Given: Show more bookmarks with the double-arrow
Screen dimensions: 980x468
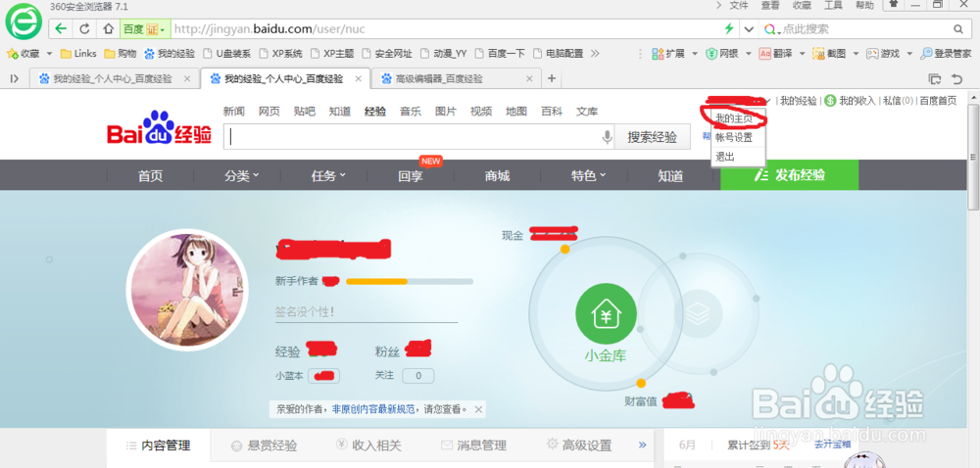Looking at the screenshot, I should click(x=595, y=54).
